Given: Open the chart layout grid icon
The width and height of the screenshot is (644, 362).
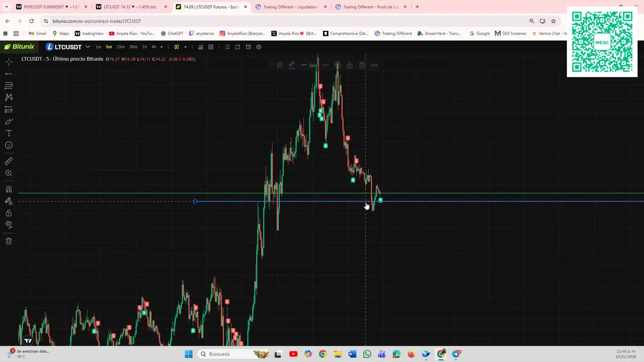Looking at the screenshot, I should coord(211,47).
